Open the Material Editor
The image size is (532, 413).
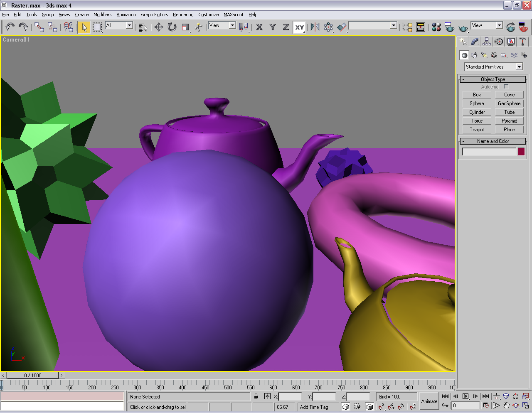[436, 27]
